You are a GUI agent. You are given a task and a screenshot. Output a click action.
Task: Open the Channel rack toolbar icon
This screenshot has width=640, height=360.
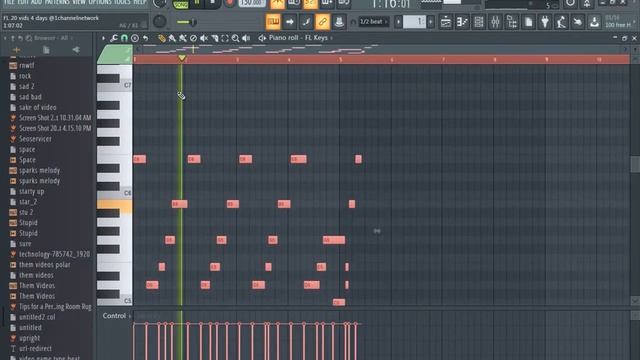pyautogui.click(x=479, y=22)
